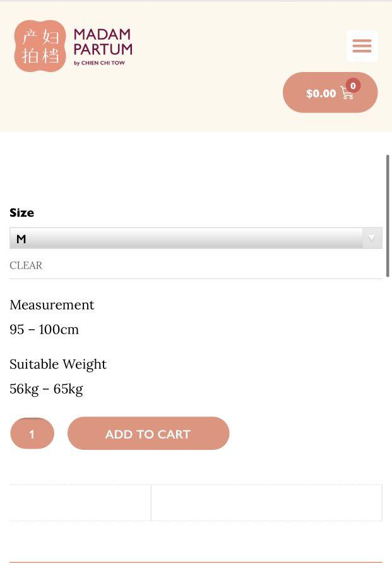Click the shopping cart icon
The width and height of the screenshot is (392, 563).
click(x=346, y=93)
